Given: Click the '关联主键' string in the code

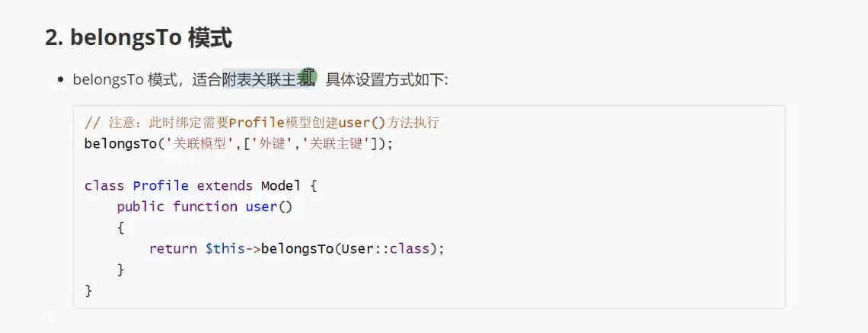Looking at the screenshot, I should click(336, 143).
